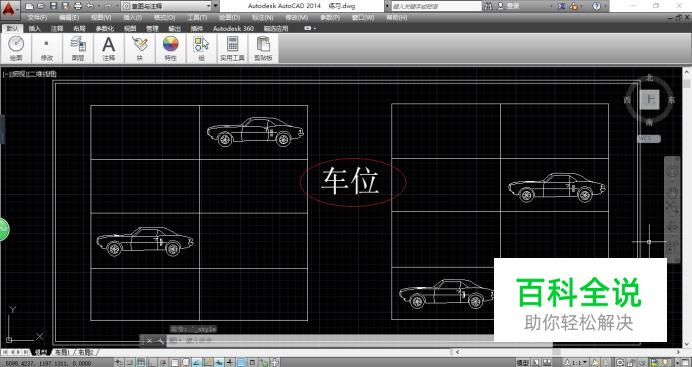Screen dimensions: 692x367
Task: Click the ViewCube top face 上
Action: tap(650, 100)
